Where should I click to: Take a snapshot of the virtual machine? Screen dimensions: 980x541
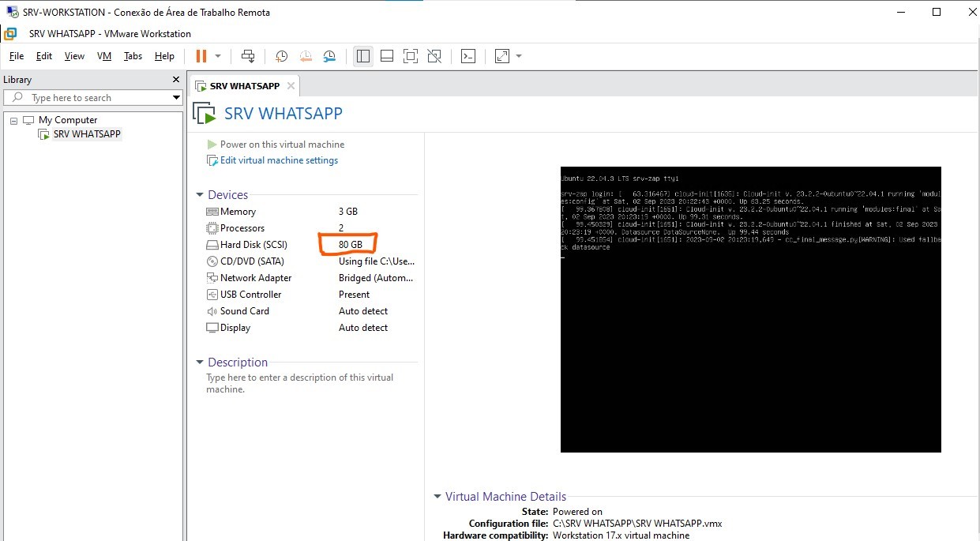[x=281, y=56]
